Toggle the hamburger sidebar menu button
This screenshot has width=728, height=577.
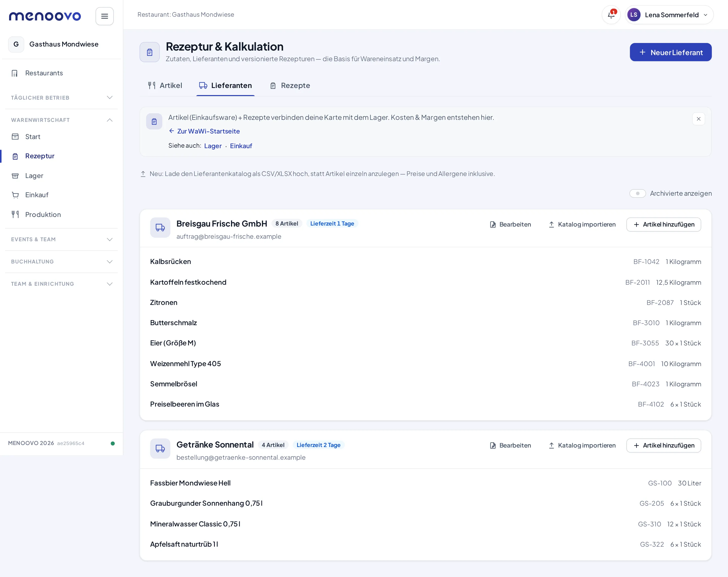click(105, 16)
